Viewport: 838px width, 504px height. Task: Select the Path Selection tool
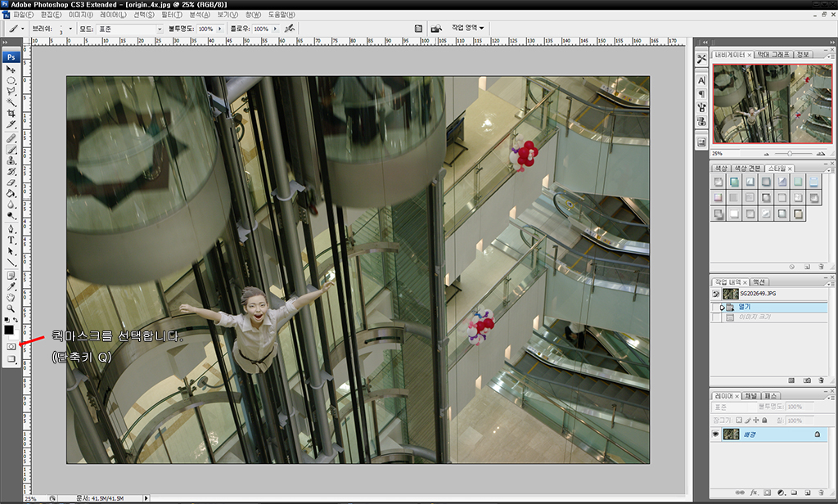click(11, 251)
